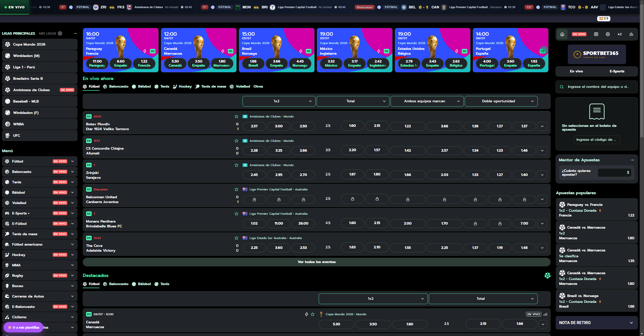The width and height of the screenshot is (644, 336).
Task: Favorite the CS Concordia Chiajna match star
Action: 236,141
